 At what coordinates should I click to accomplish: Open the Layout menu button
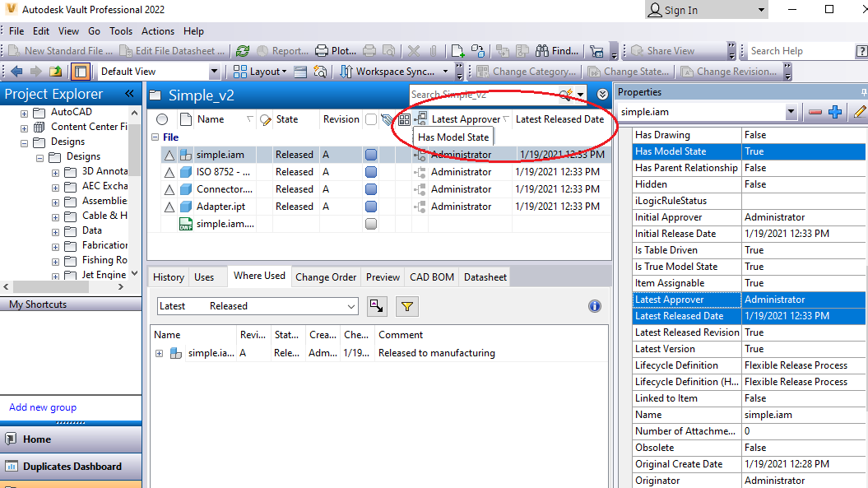[x=260, y=72]
